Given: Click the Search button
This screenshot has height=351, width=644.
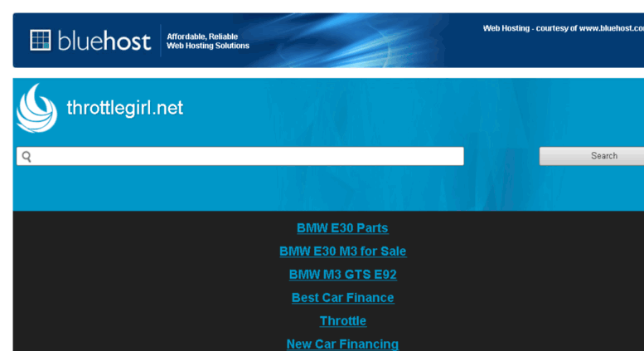Looking at the screenshot, I should (x=592, y=156).
